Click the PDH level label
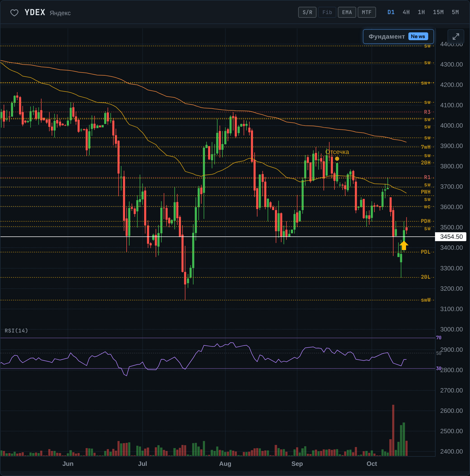 (x=426, y=221)
